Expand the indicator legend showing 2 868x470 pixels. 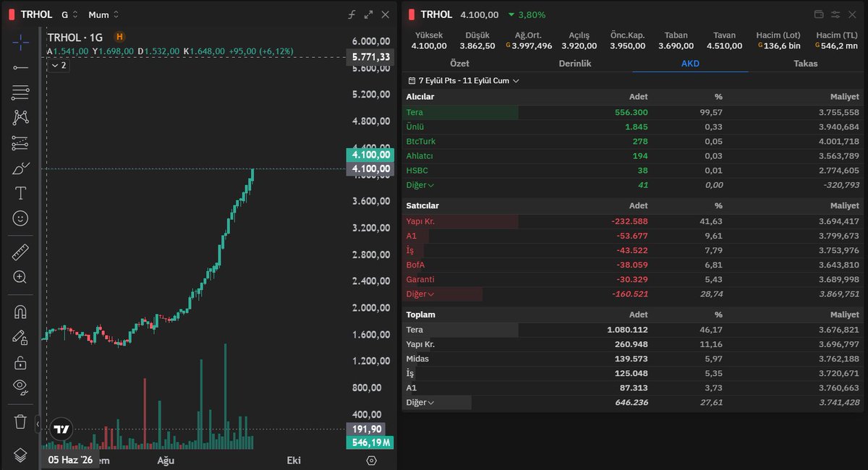(59, 66)
